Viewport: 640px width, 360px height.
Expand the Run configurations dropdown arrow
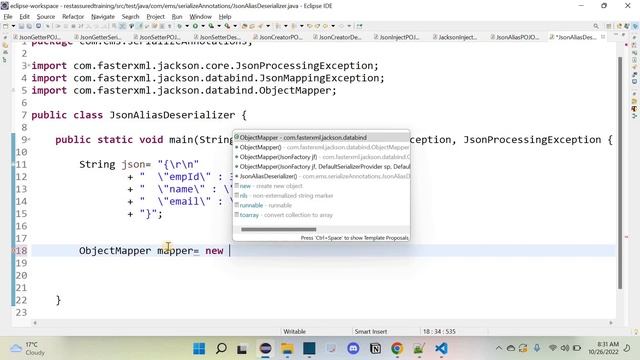[x=203, y=26]
